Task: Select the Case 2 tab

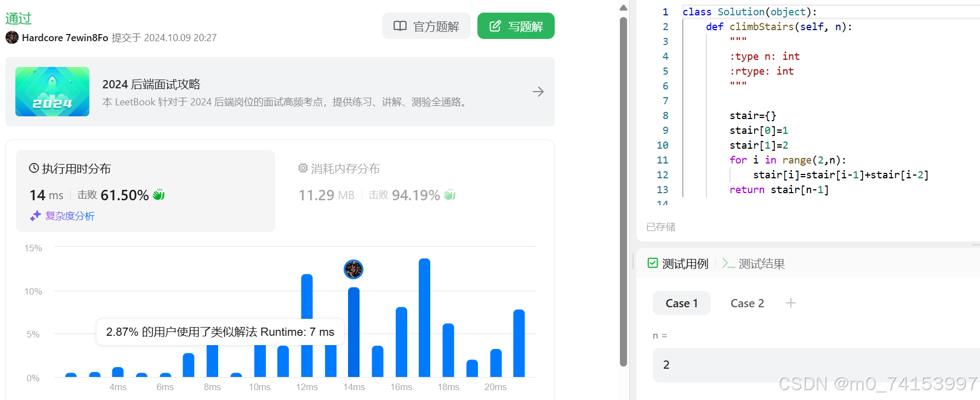Action: tap(747, 303)
